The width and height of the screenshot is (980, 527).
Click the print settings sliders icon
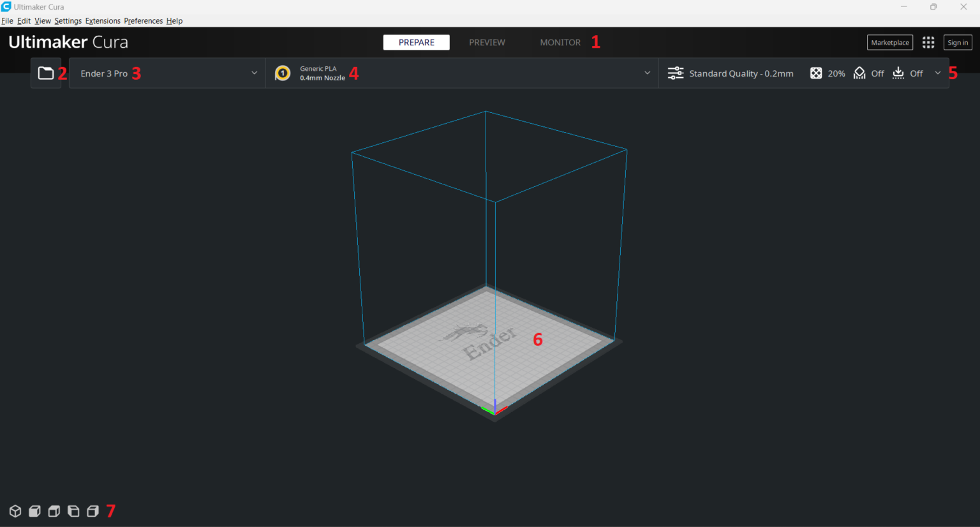pyautogui.click(x=676, y=73)
